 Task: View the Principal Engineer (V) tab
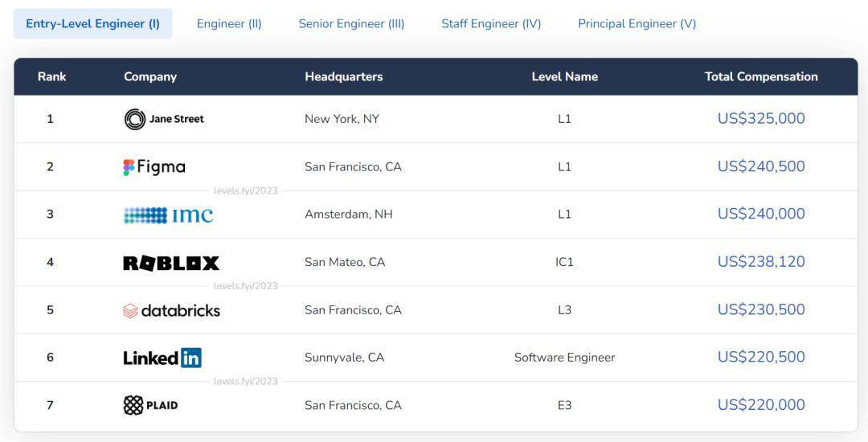click(x=637, y=23)
